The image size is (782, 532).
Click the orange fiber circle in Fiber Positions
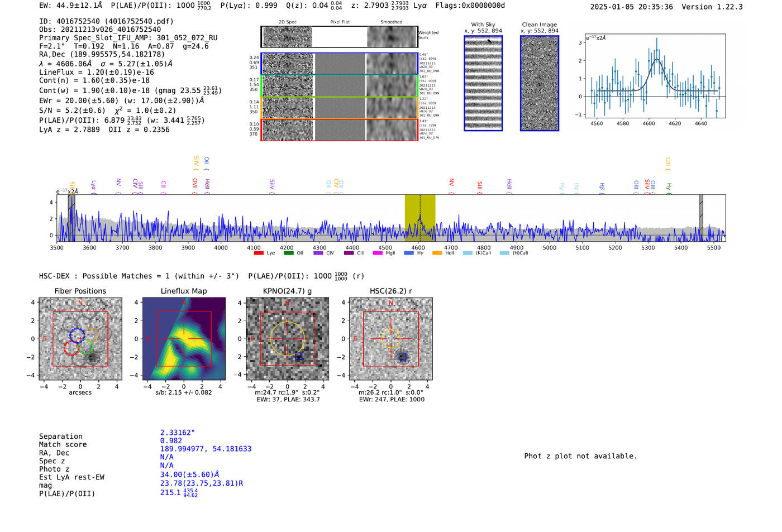pos(90,335)
